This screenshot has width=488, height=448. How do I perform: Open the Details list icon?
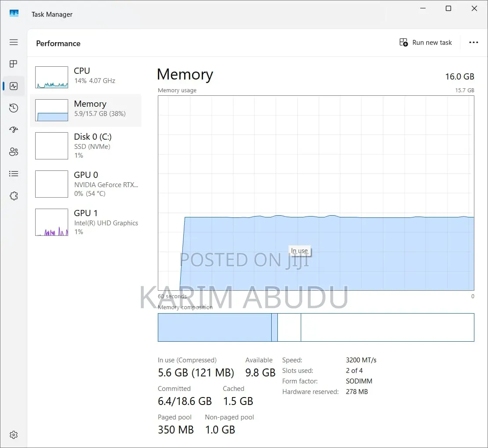tap(13, 174)
